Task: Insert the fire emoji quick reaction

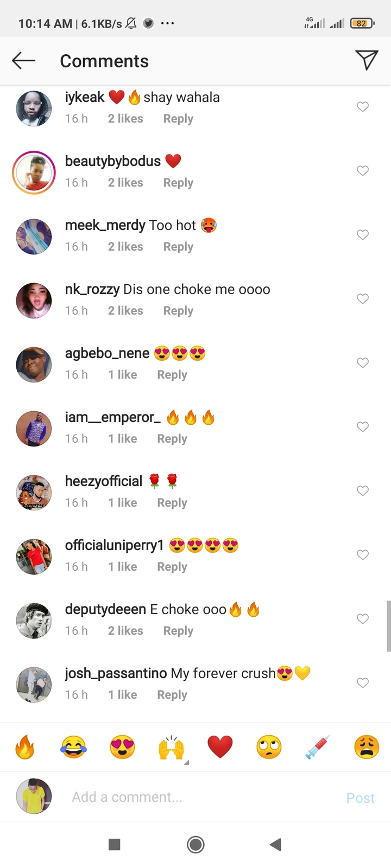Action: click(x=24, y=747)
